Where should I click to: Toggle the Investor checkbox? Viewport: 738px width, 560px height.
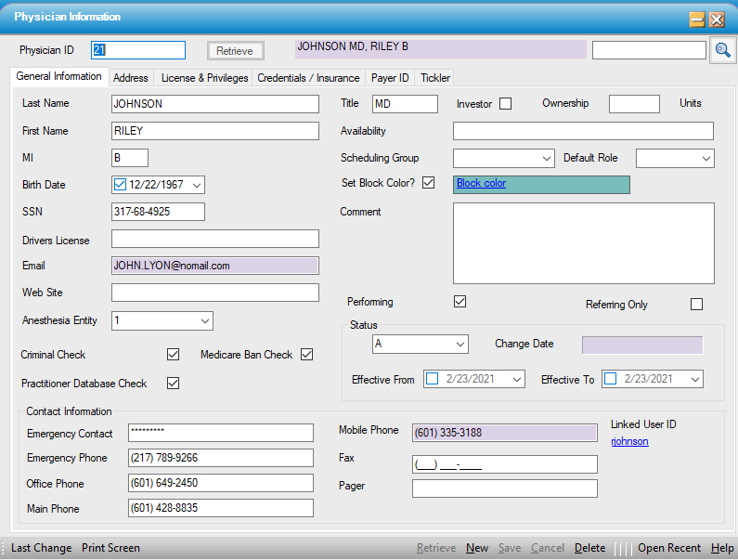click(x=505, y=104)
